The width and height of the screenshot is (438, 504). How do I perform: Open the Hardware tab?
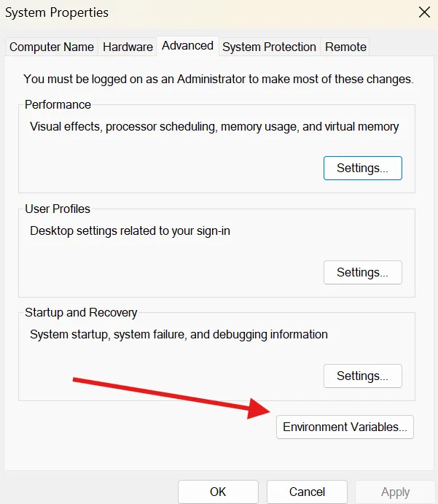128,47
